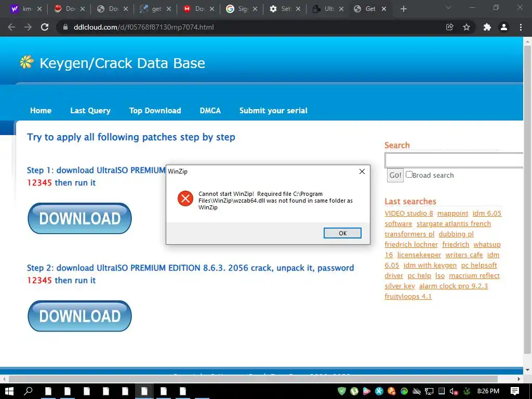Viewport: 532px width, 399px height.
Task: Open Submit your serial page
Action: (x=273, y=111)
